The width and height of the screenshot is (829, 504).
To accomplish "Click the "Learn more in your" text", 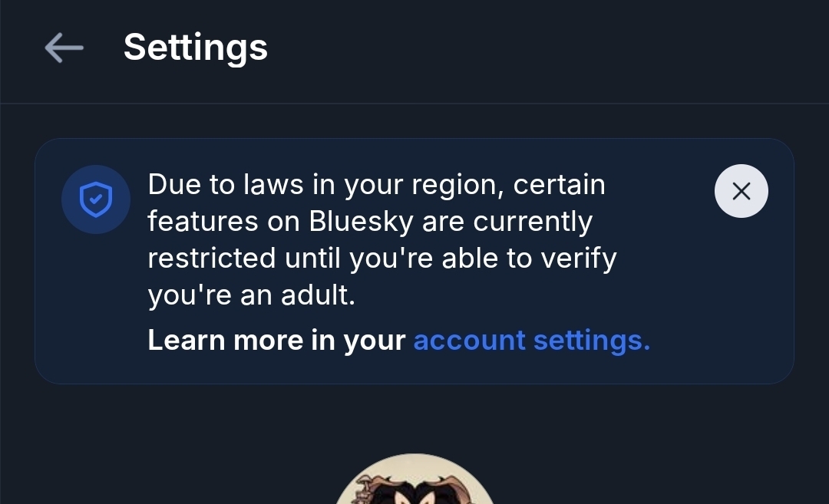I will coord(276,340).
